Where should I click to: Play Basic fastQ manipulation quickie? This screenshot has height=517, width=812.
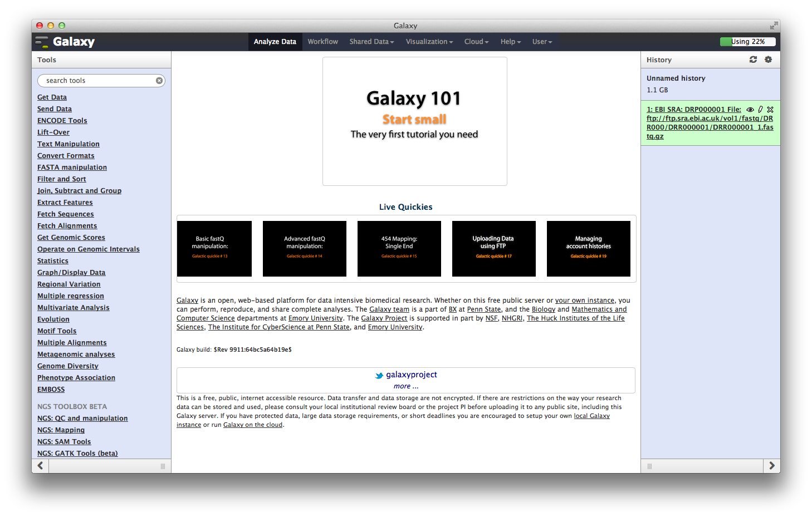214,249
